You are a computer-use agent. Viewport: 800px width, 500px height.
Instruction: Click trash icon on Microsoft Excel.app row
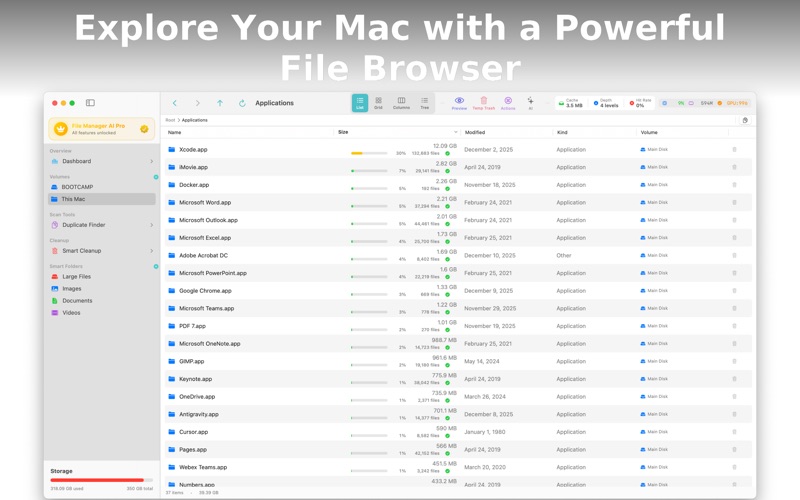[735, 238]
